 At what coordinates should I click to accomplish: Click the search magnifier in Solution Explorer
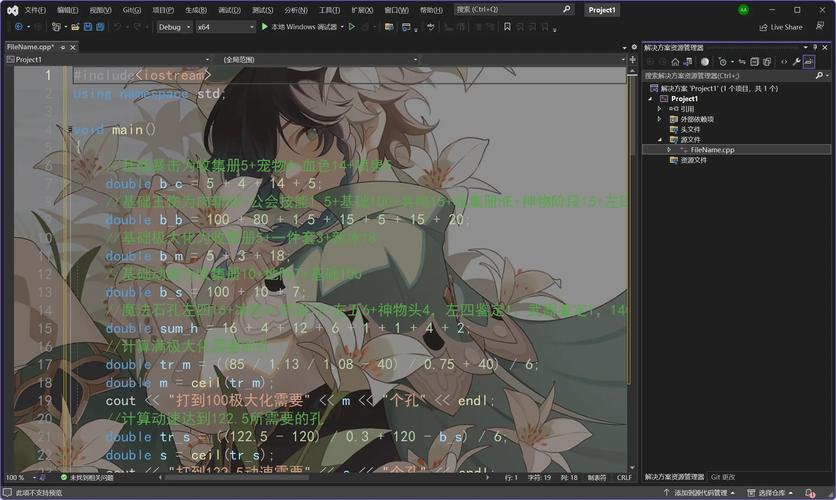pos(819,76)
